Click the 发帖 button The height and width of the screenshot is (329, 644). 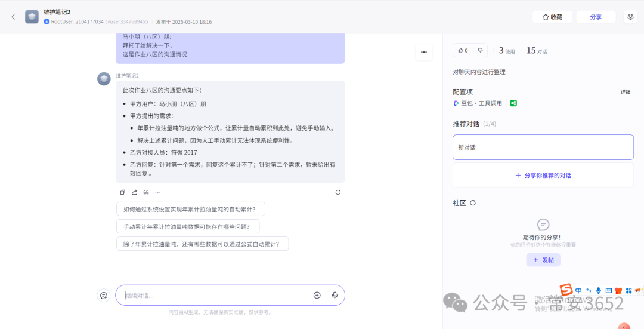(543, 260)
